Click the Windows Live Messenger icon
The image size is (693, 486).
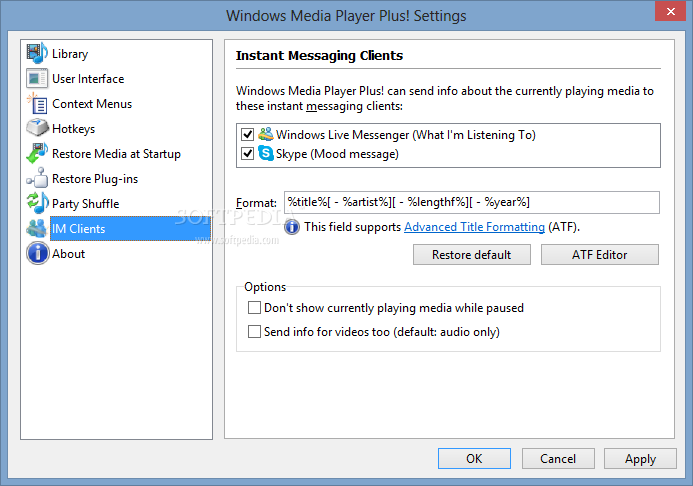[266, 134]
